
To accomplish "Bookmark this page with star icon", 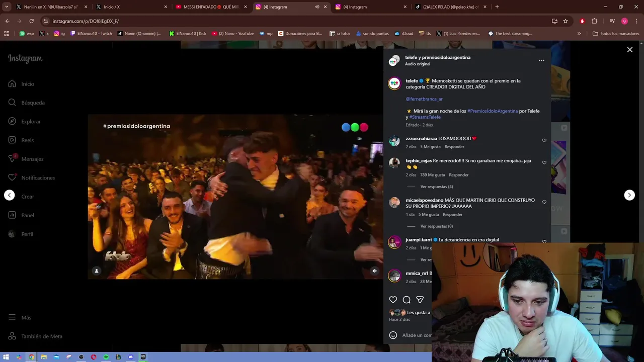I will point(566,21).
